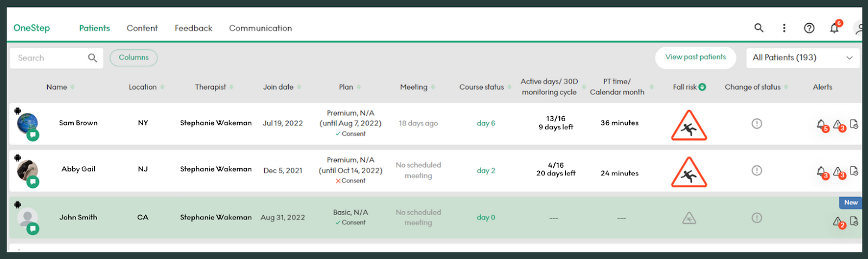868x259 pixels.
Task: Sort patients by Name column
Action: 72,87
